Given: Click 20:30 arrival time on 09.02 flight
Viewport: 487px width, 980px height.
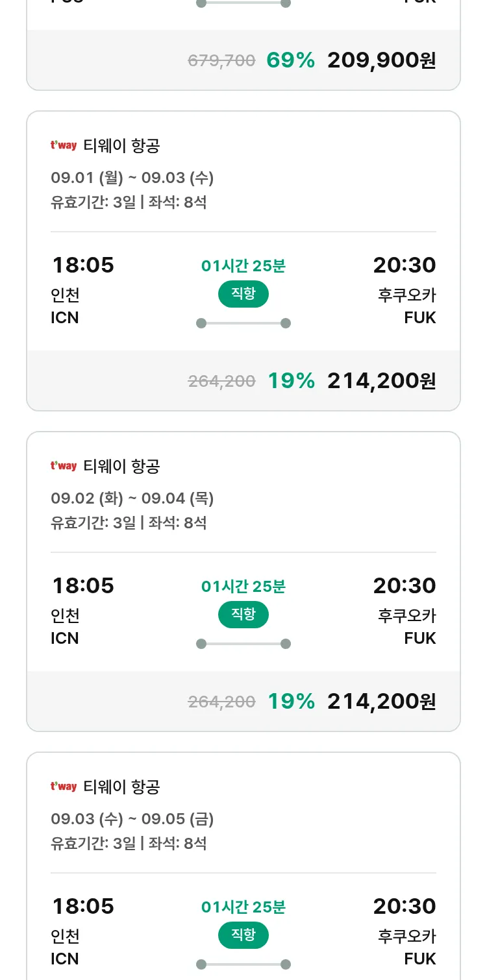Looking at the screenshot, I should 404,585.
